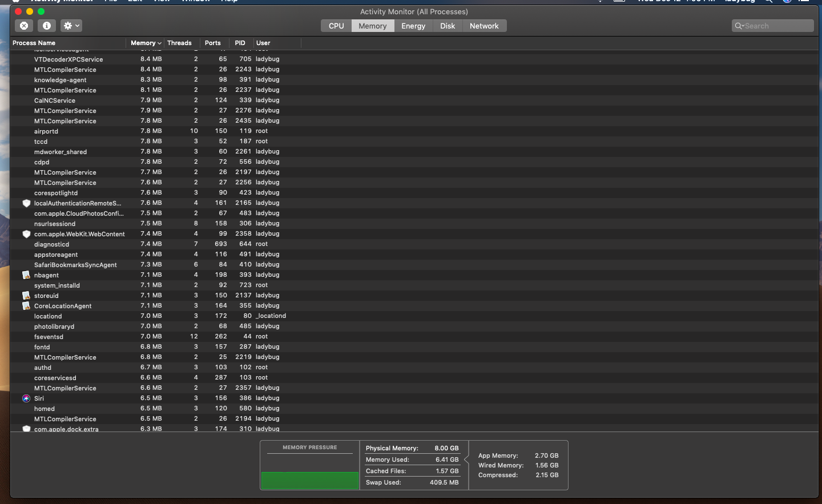Switch to the CPU tab
822x504 pixels.
pos(336,26)
